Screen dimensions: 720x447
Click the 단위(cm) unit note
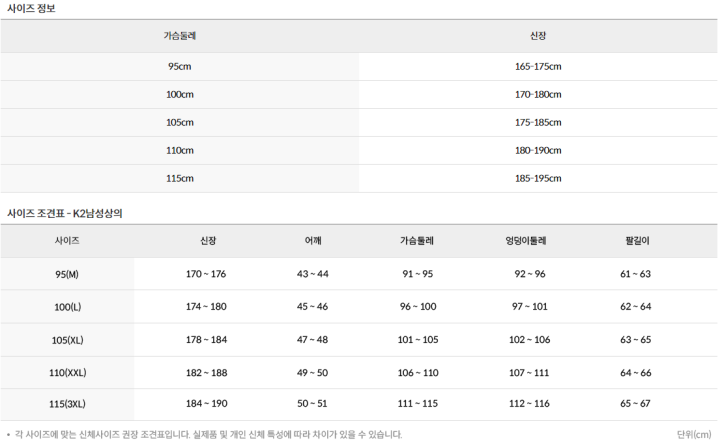point(694,435)
